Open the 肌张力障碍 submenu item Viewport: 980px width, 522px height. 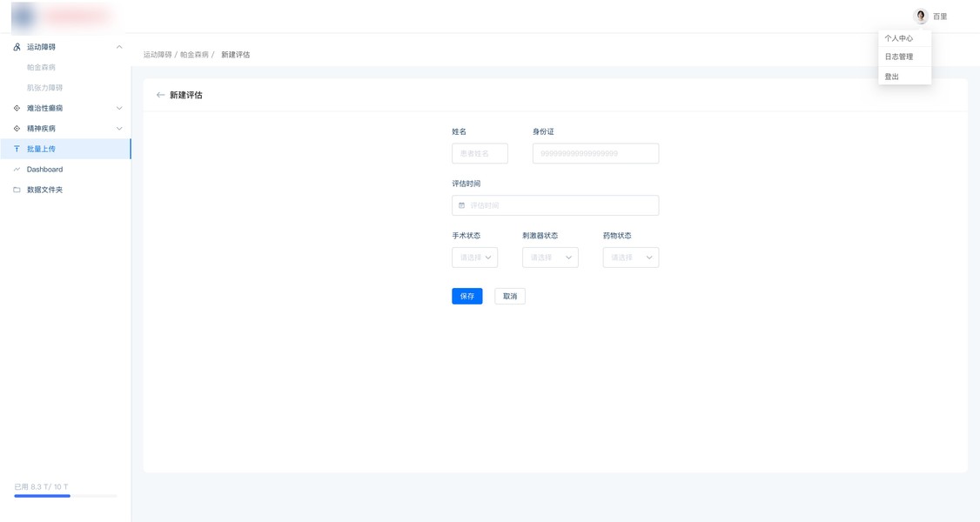45,88
